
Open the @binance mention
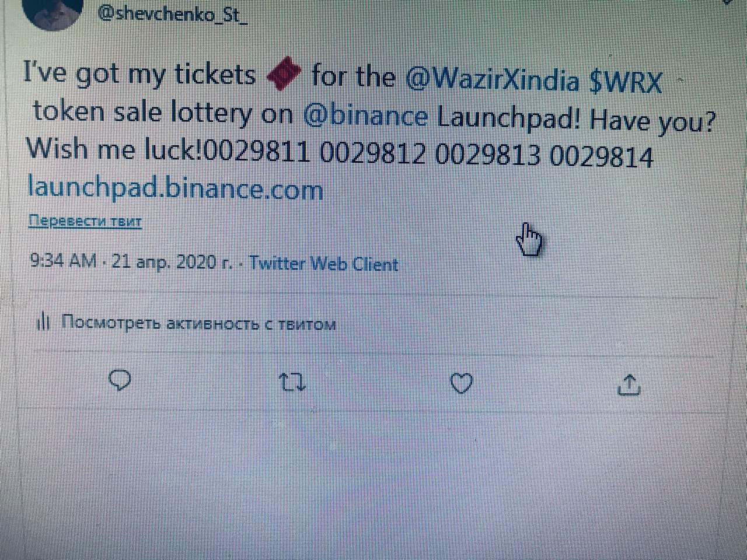click(x=365, y=116)
